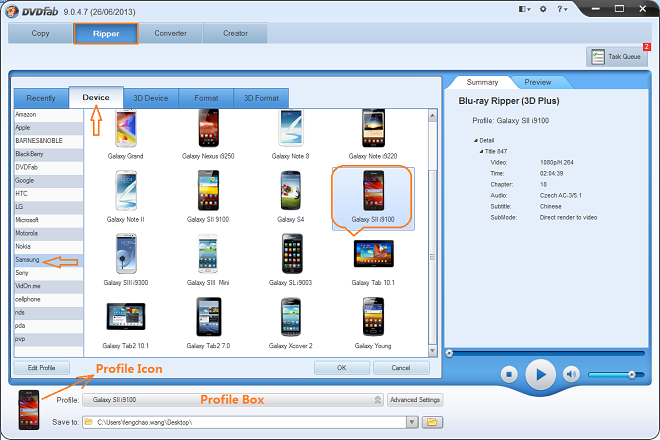
Task: Choose Nokia in the brand list
Action: click(48, 246)
